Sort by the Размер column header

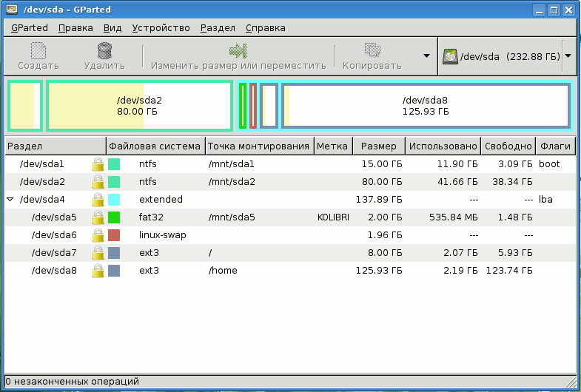[379, 146]
